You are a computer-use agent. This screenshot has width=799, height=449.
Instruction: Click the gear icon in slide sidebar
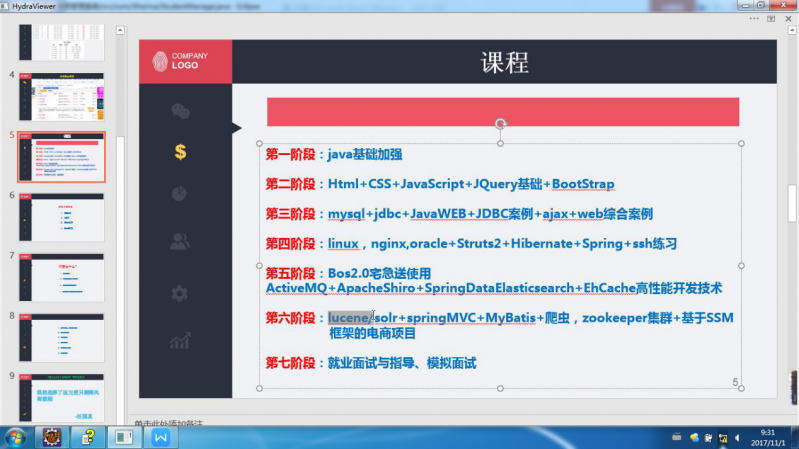180,293
